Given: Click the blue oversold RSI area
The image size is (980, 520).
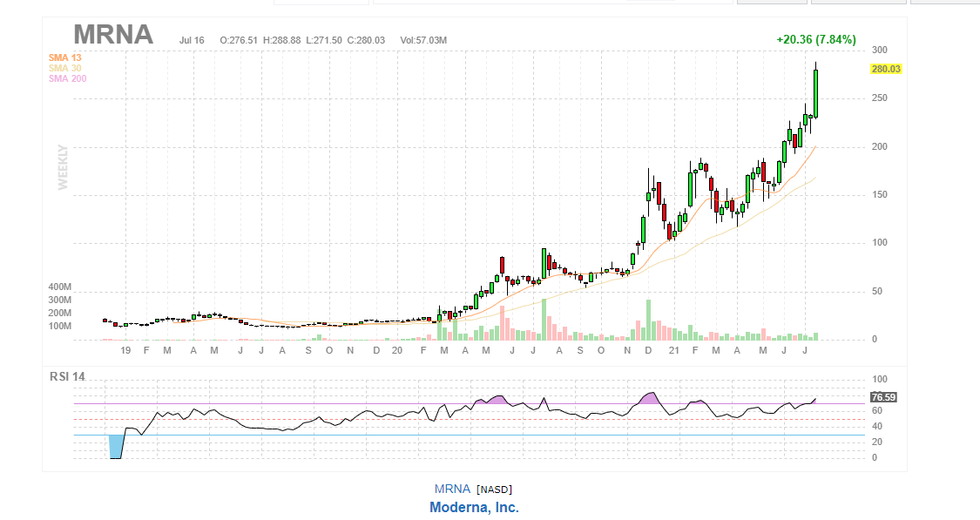Looking at the screenshot, I should click(116, 445).
